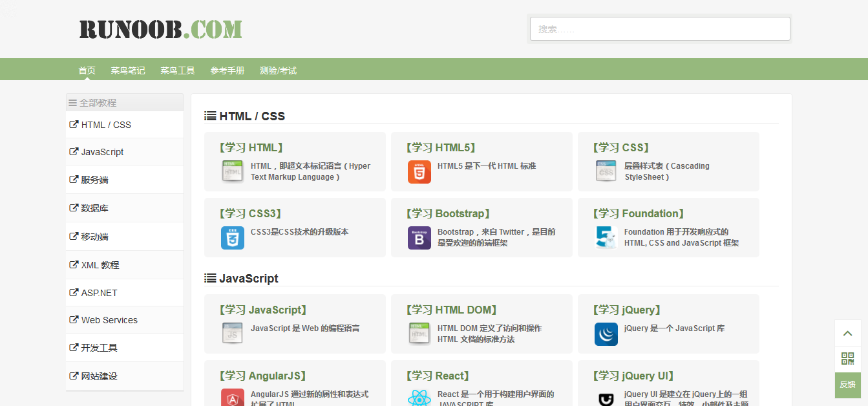Click the CSS tutorial icon
This screenshot has height=406, width=868.
point(606,171)
